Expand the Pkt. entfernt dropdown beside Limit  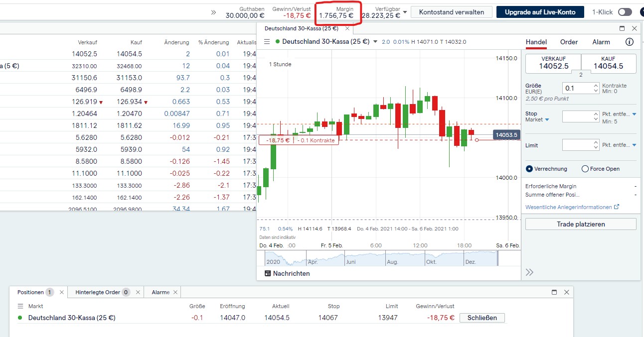point(634,145)
